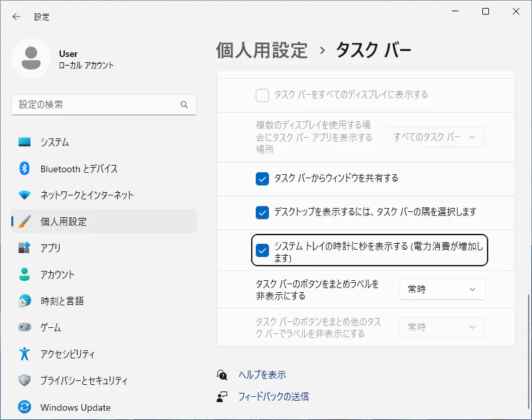This screenshot has width=532, height=420.
Task: Open 常時 dropdown for 他のタスク バーでラベルを非表示にする
Action: (443, 327)
